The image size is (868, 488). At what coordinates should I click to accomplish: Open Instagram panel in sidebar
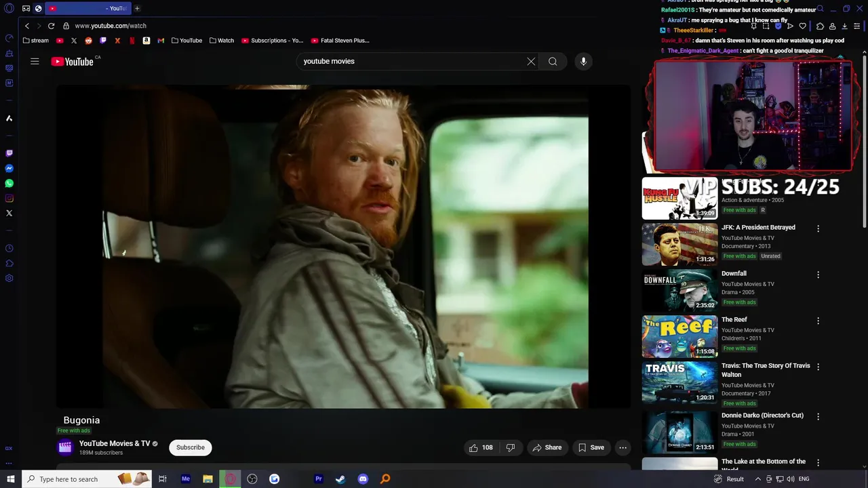[x=9, y=199]
